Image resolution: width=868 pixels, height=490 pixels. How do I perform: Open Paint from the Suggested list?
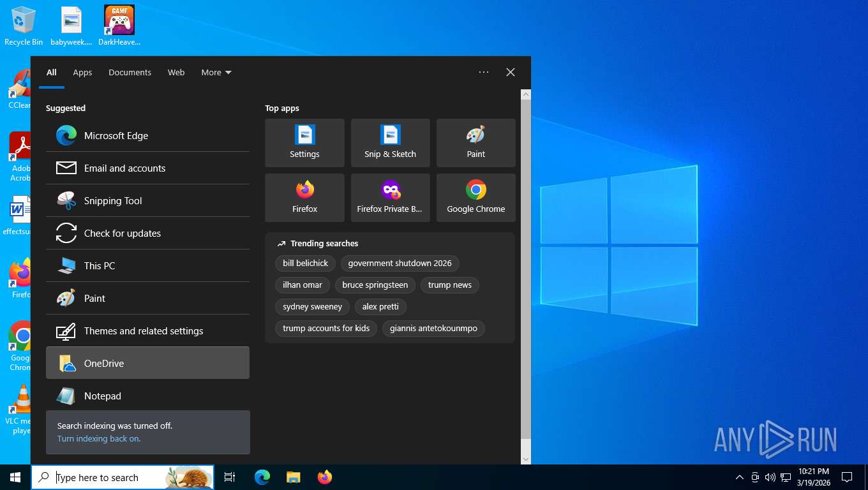[x=147, y=298]
